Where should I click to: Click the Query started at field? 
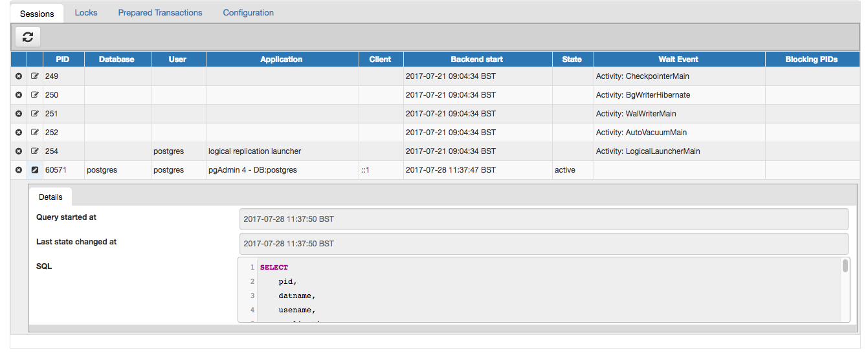point(543,219)
